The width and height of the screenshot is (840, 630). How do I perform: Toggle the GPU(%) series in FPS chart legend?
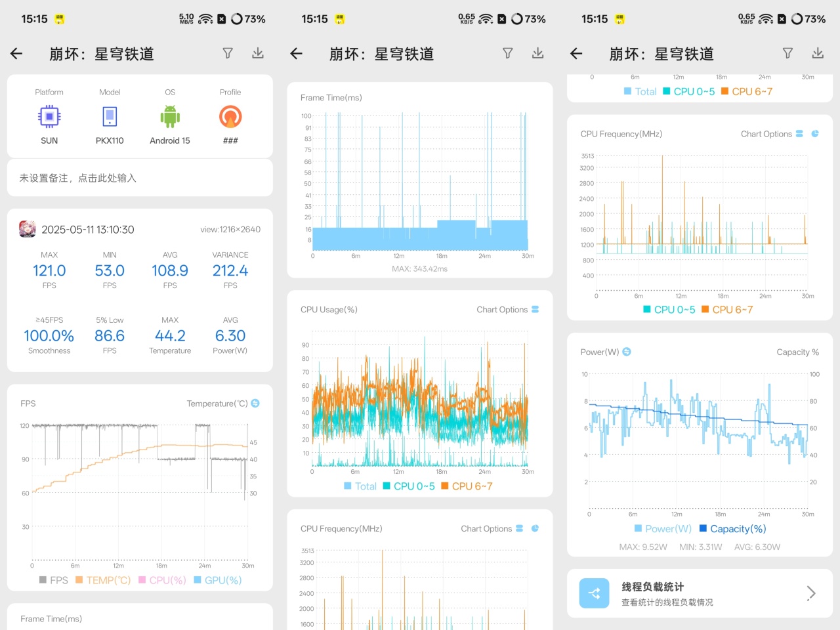click(x=218, y=580)
